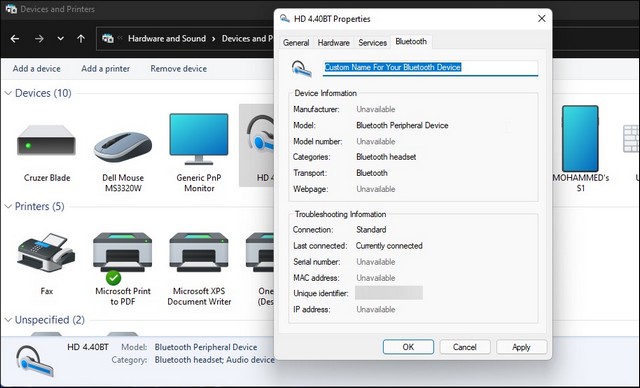Image resolution: width=640 pixels, height=388 pixels.
Task: Collapse the Printers (5) group
Action: (8, 206)
